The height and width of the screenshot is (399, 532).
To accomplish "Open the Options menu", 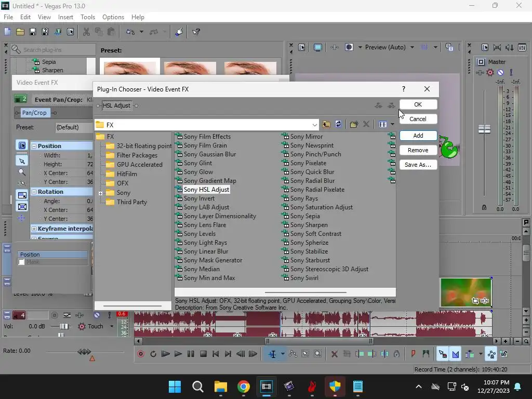I will click(x=113, y=17).
